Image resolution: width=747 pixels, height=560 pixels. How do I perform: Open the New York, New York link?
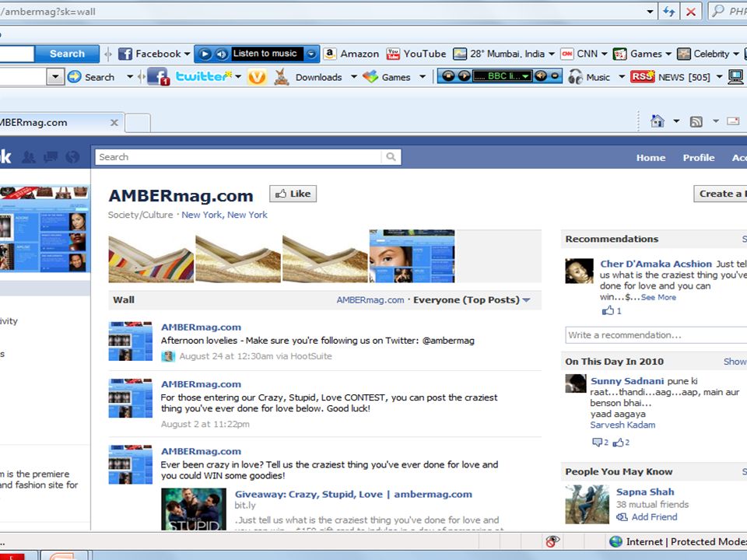(224, 215)
